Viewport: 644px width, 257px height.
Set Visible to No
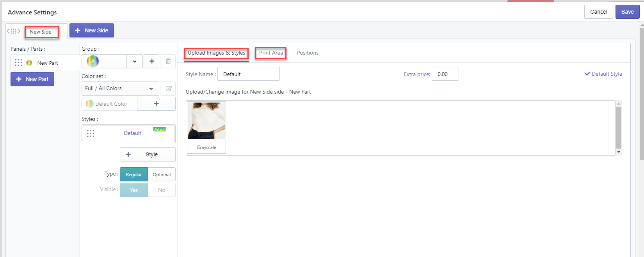tap(162, 190)
